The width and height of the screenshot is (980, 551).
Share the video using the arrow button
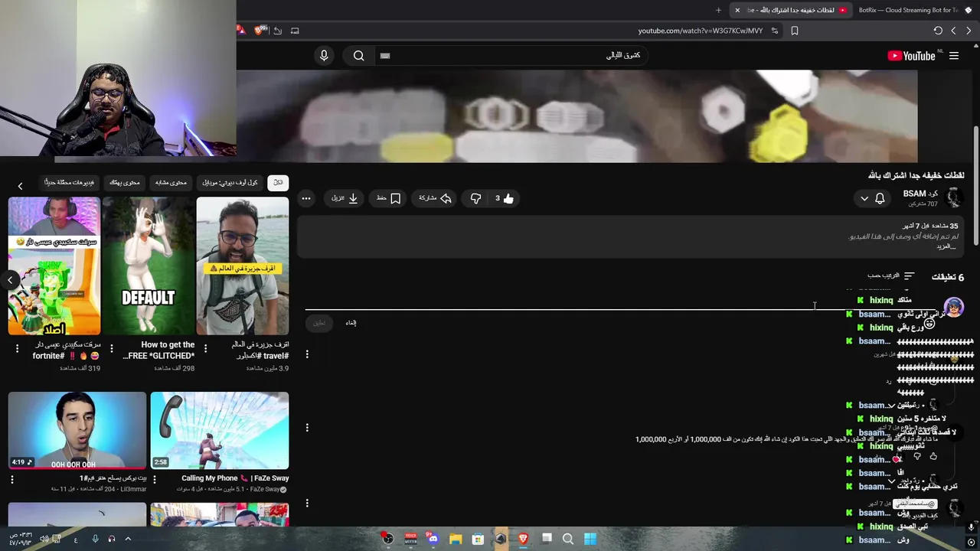pyautogui.click(x=435, y=198)
